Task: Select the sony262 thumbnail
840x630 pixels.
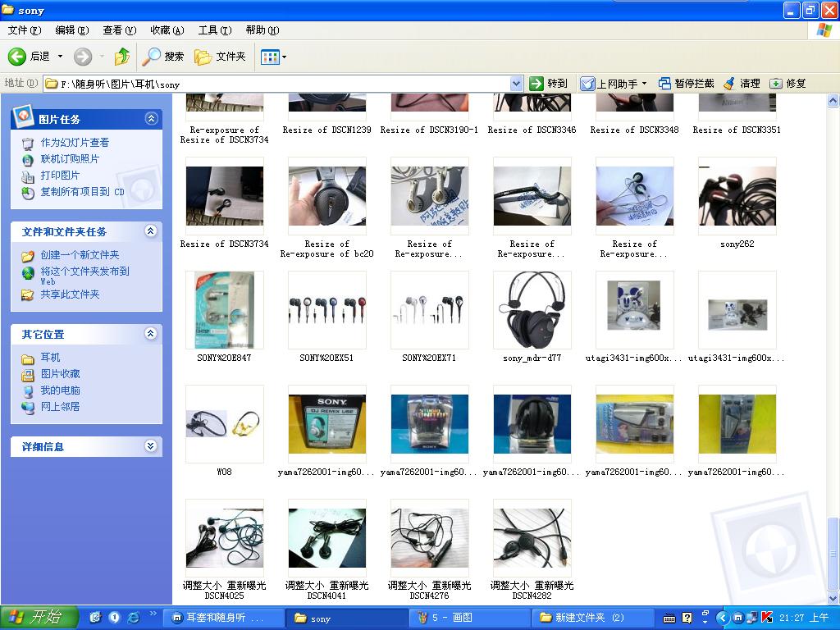Action: coord(737,196)
